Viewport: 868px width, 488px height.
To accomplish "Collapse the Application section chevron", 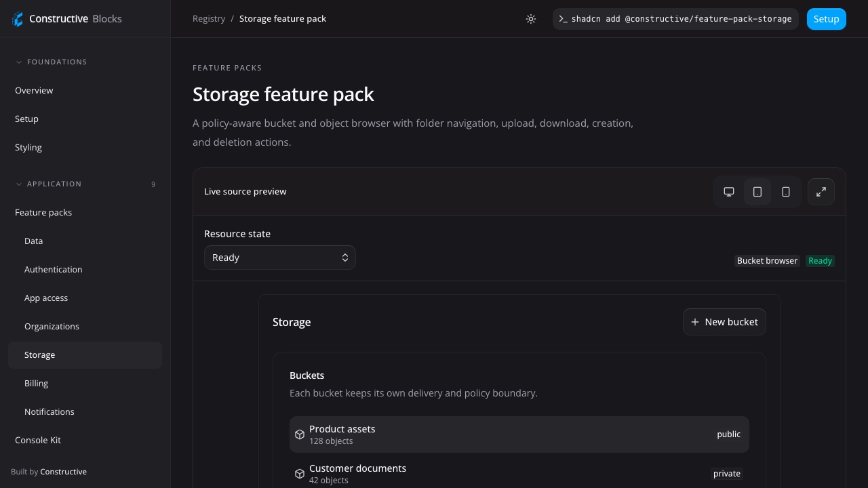I will click(19, 184).
